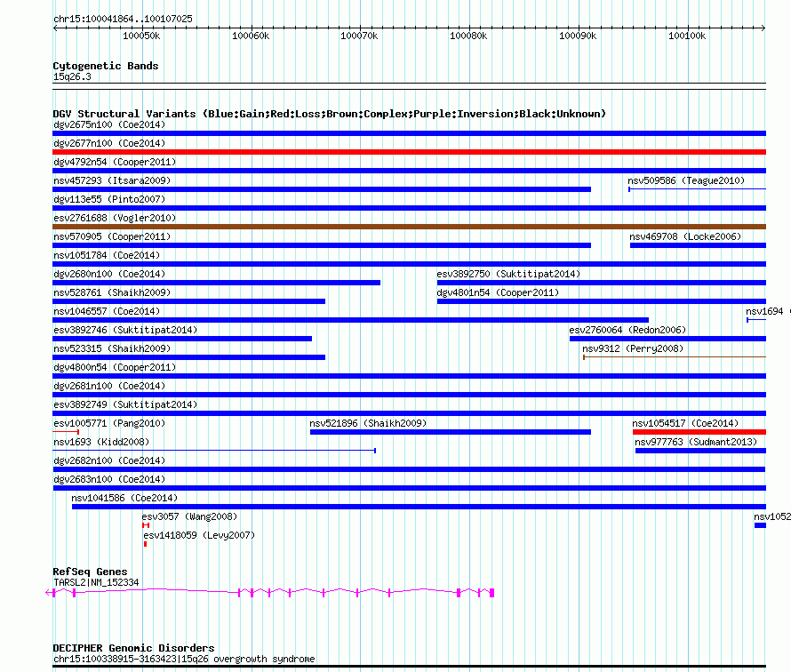
Task: Click the dgv2675n100 (Coe2014) blue gain bar
Action: tap(409, 133)
